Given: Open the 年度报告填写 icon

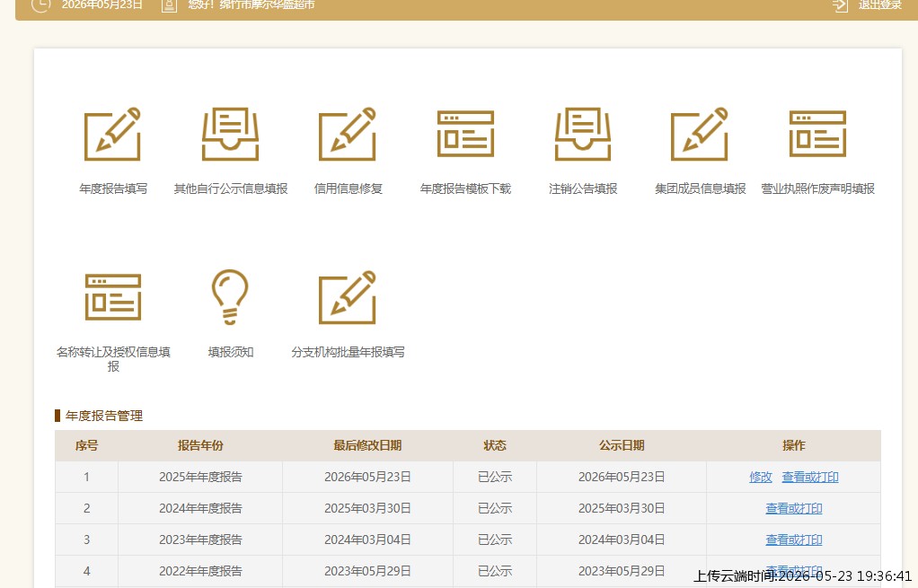Looking at the screenshot, I should (112, 134).
